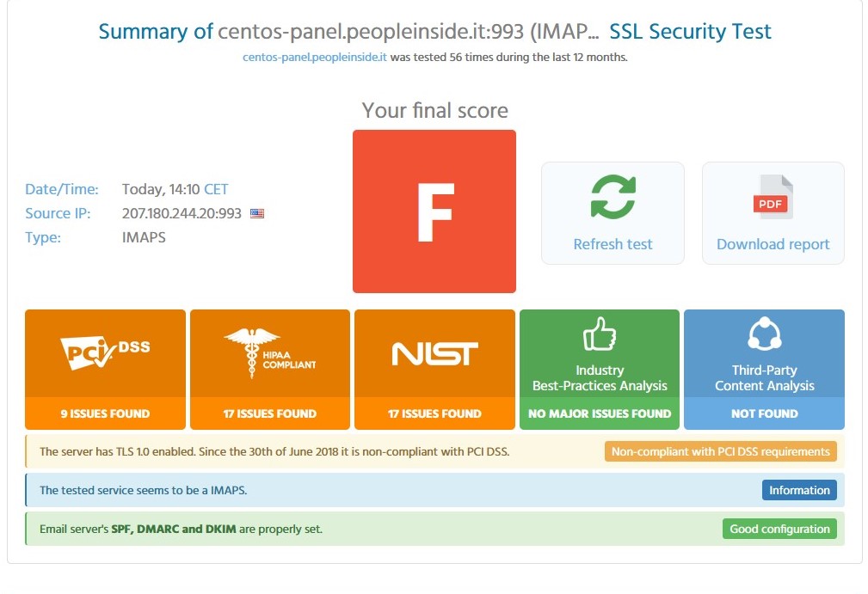The image size is (868, 594).
Task: Click the 'Industry Best-Practices Analysis' text
Action: [600, 377]
